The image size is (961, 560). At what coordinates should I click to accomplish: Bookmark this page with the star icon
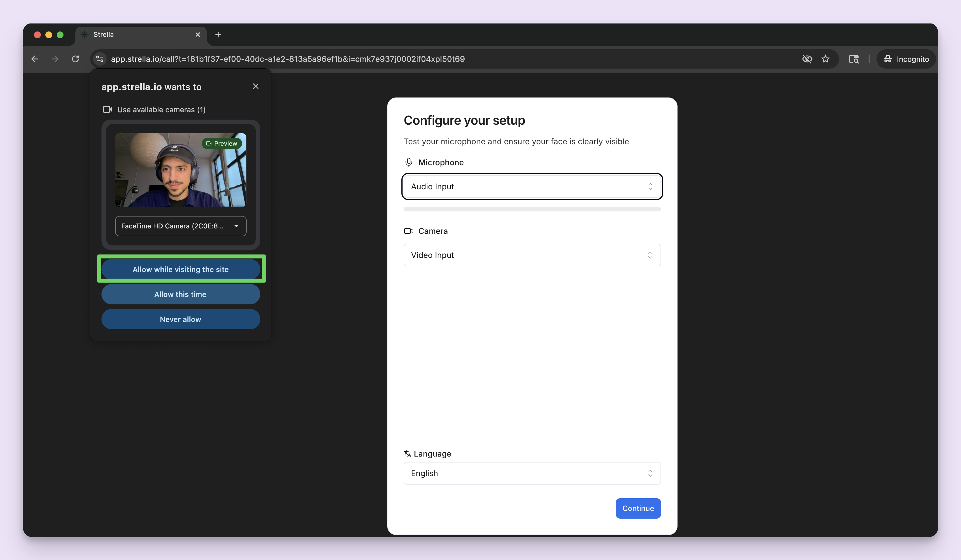tap(825, 59)
